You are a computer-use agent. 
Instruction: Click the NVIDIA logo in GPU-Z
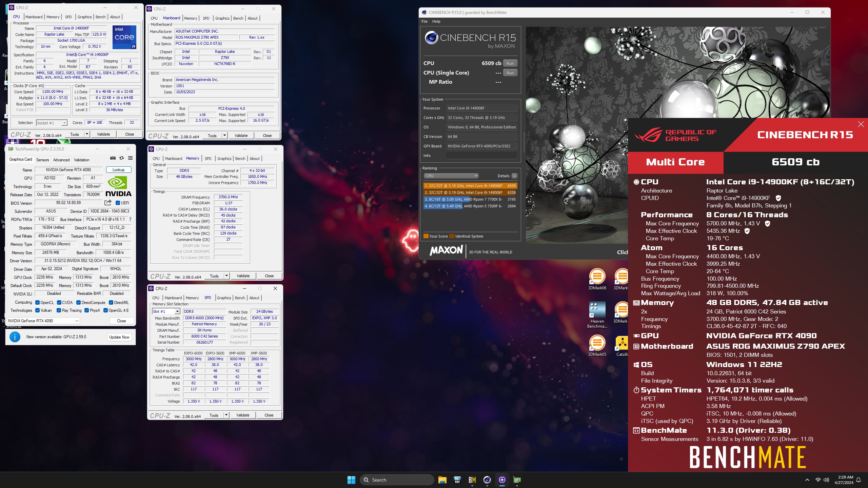pos(118,186)
